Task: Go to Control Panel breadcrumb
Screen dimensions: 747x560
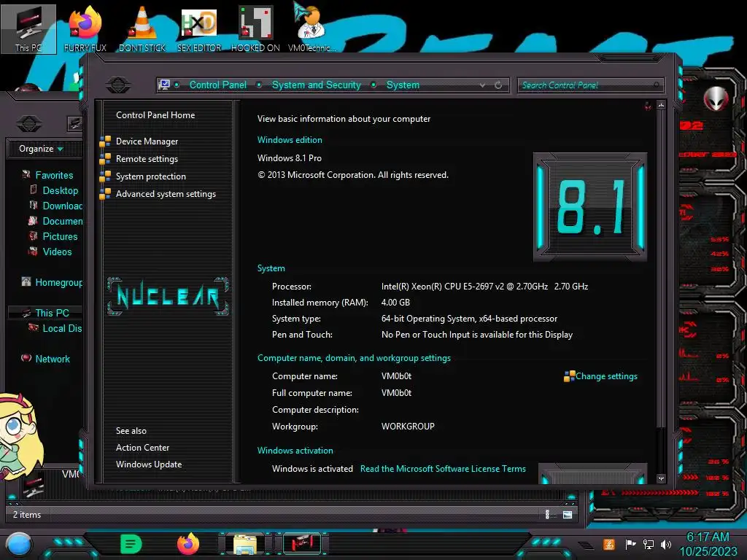Action: (218, 85)
